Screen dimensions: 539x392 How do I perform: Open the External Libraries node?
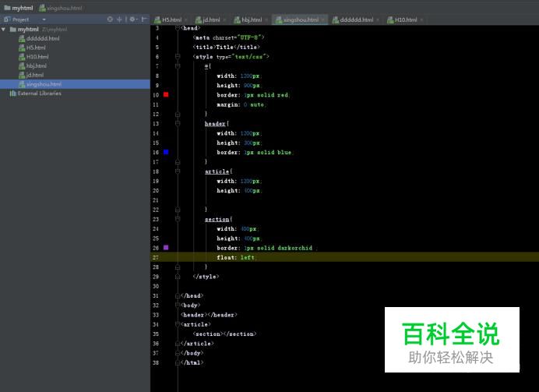point(35,94)
